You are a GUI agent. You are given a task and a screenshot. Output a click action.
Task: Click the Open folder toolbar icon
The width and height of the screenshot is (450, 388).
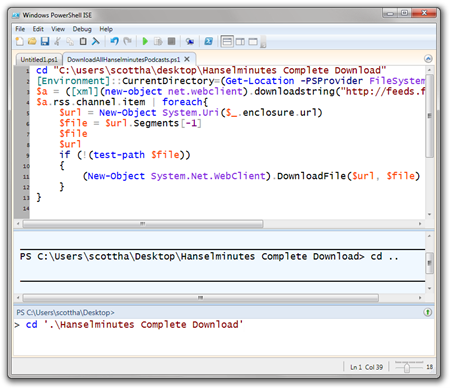coord(32,41)
